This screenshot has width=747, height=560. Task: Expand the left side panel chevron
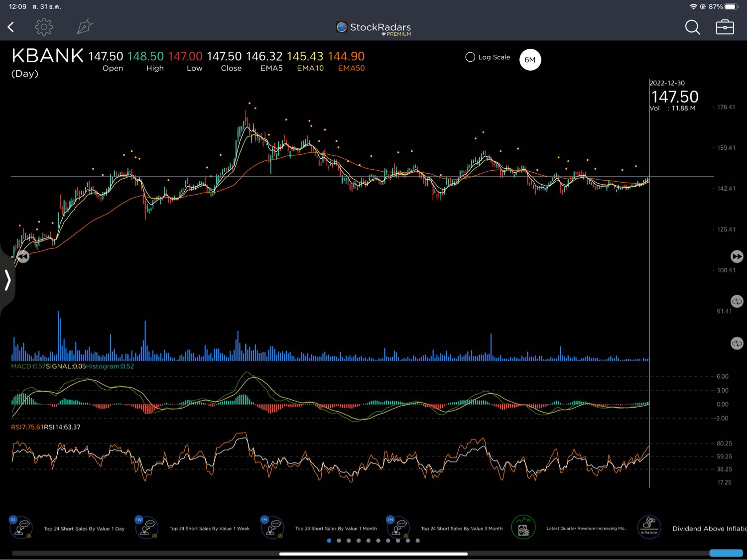coord(7,280)
